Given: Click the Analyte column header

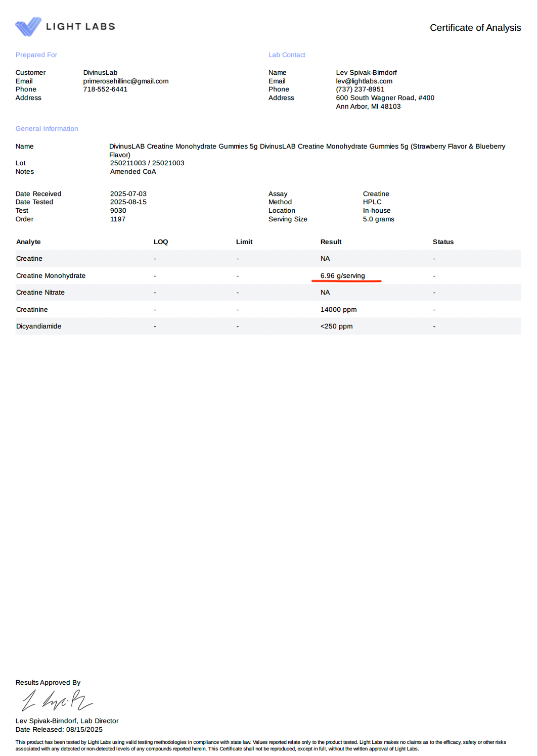Looking at the screenshot, I should [x=28, y=242].
